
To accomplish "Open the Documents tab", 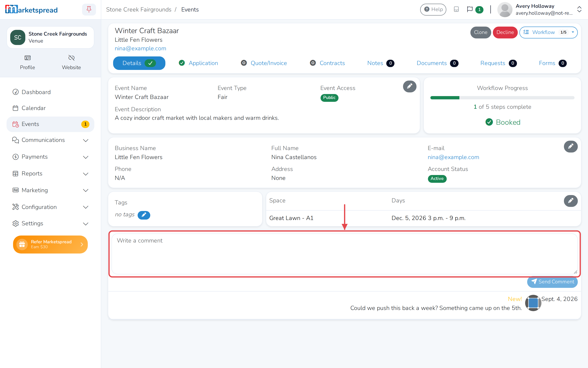I will 437,63.
